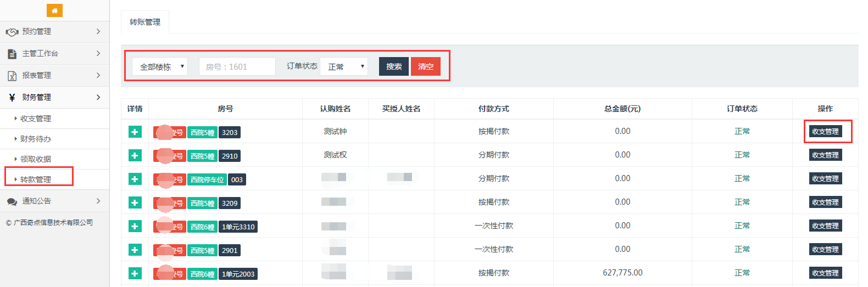Expand details for room 3203 row

pyautogui.click(x=135, y=132)
